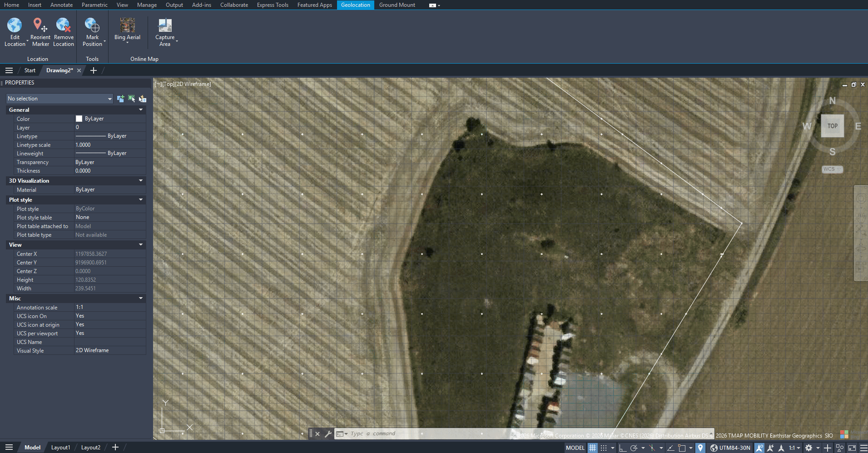Image resolution: width=868 pixels, height=453 pixels.
Task: Collapse the General properties section
Action: [x=141, y=110]
